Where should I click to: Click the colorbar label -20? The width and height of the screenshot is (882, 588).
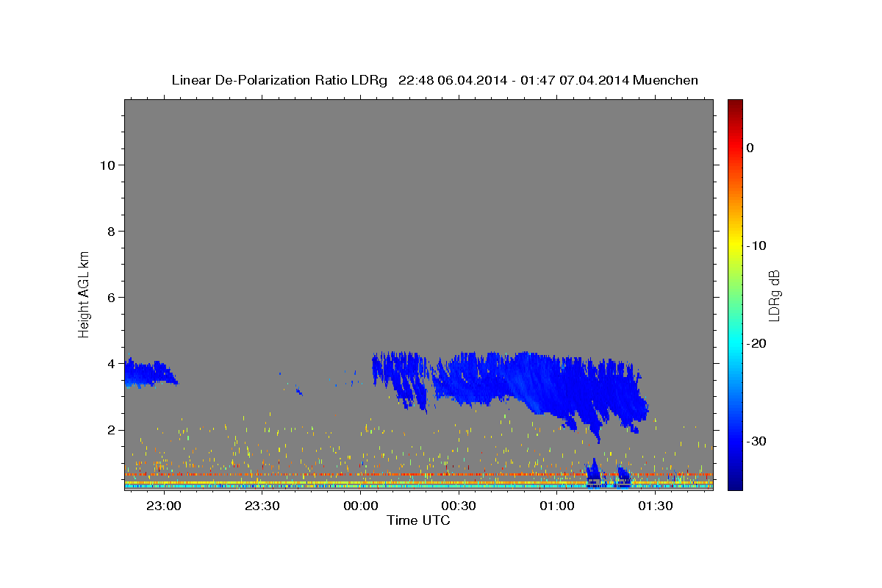tap(757, 343)
